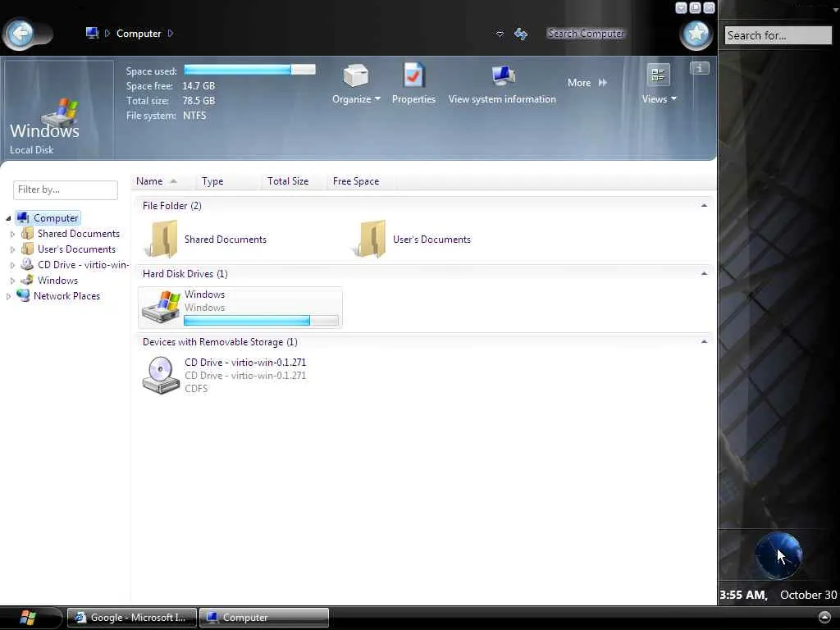
Task: Expand Network Places tree node
Action: [x=8, y=295]
